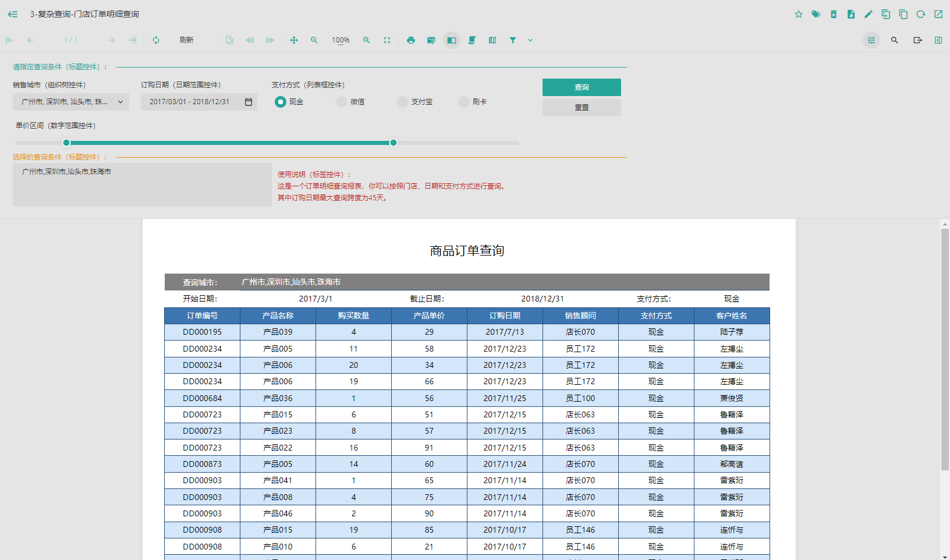Toggle fullscreen fit icon
This screenshot has height=560, width=950.
click(x=387, y=40)
